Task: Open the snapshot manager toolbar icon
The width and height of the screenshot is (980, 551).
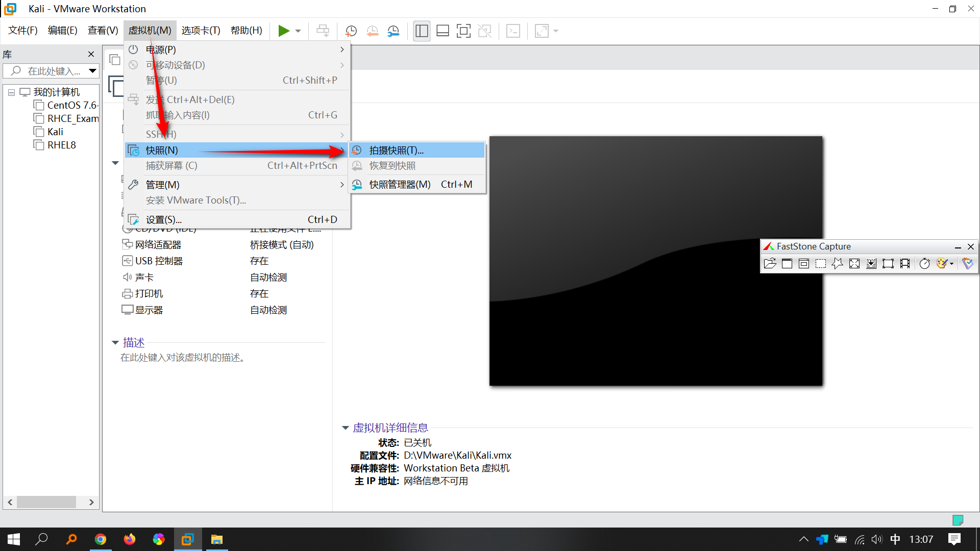Action: (393, 31)
